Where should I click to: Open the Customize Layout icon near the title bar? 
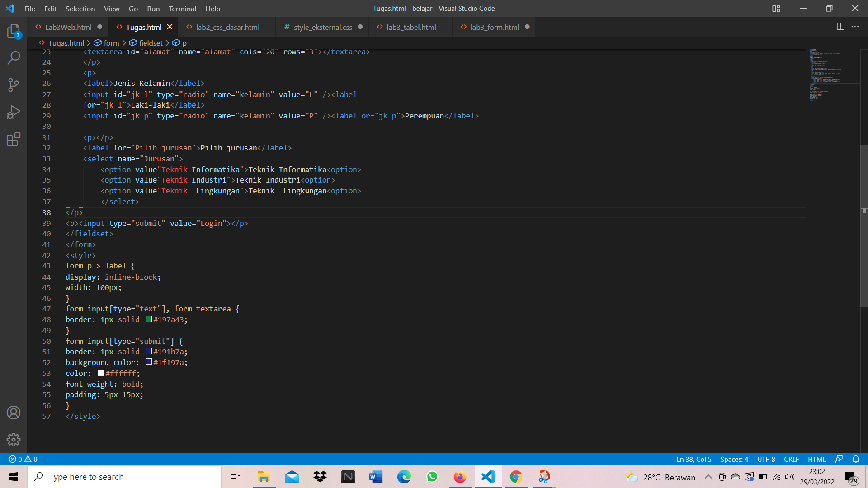coord(776,9)
